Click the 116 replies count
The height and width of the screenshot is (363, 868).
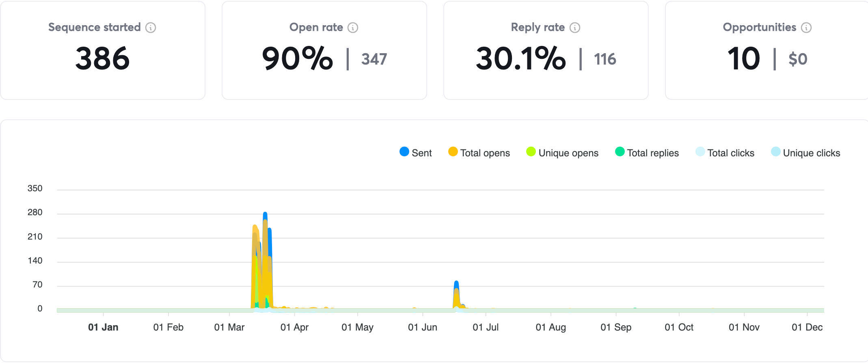point(605,59)
